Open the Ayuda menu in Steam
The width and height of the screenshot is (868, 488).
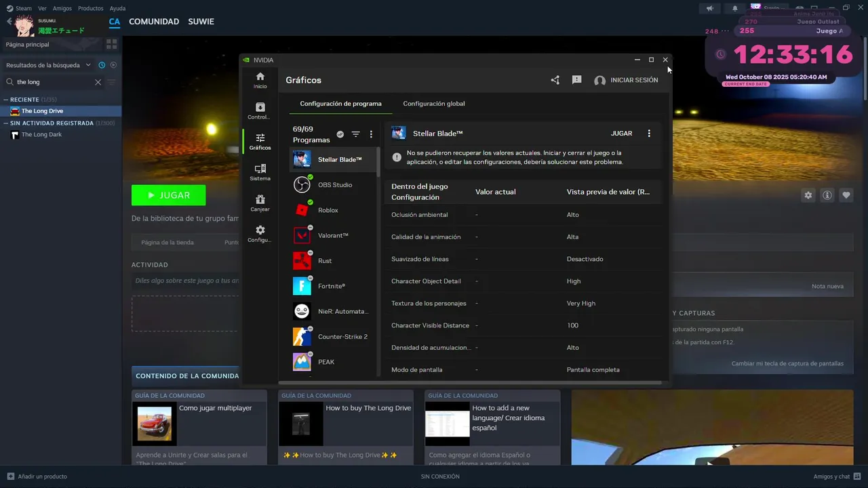pyautogui.click(x=117, y=8)
